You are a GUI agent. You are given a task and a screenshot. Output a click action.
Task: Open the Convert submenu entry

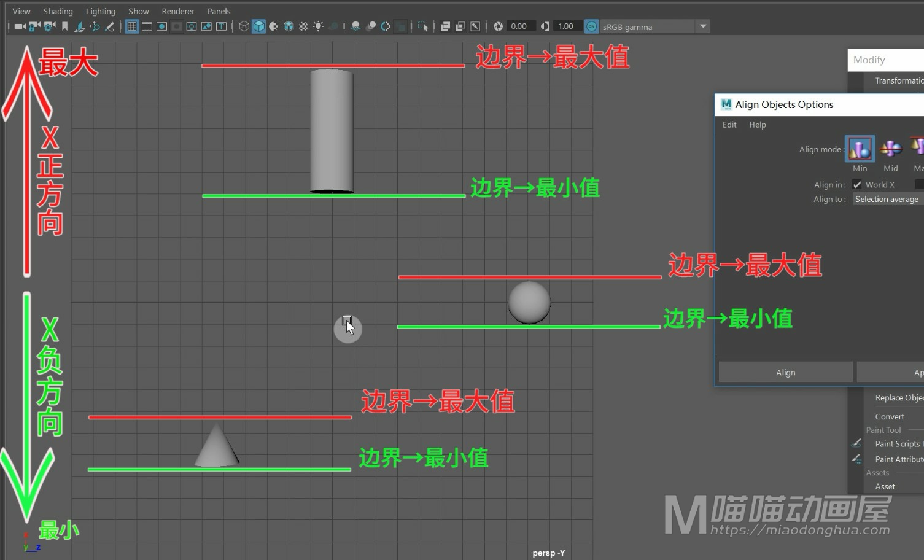890,416
